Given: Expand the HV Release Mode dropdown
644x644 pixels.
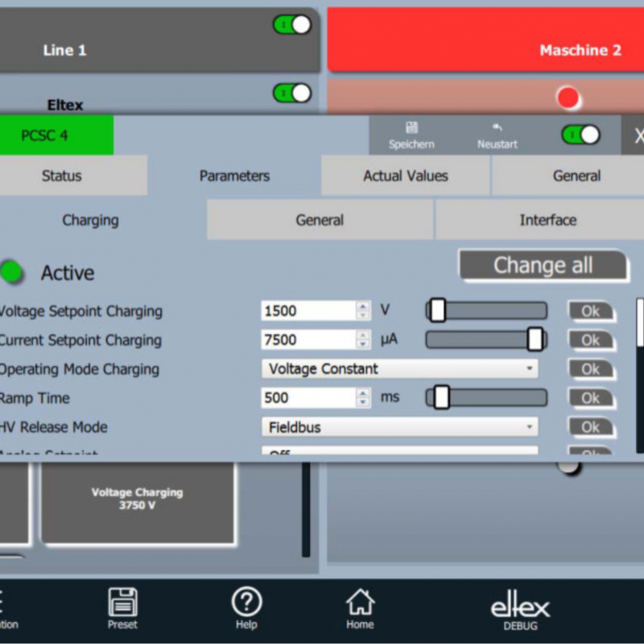Looking at the screenshot, I should click(x=399, y=427).
